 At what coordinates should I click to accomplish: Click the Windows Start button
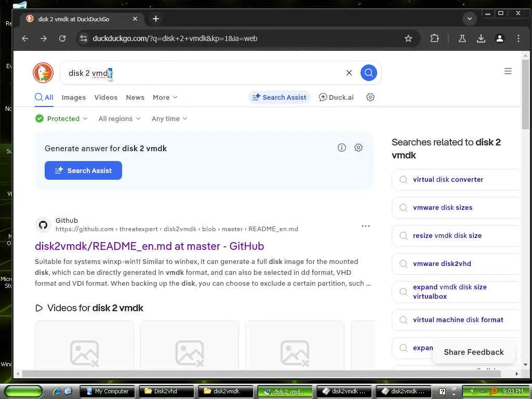coord(23,391)
